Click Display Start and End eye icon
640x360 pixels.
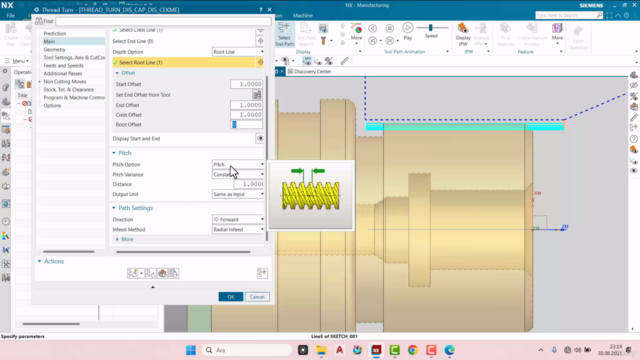point(260,138)
